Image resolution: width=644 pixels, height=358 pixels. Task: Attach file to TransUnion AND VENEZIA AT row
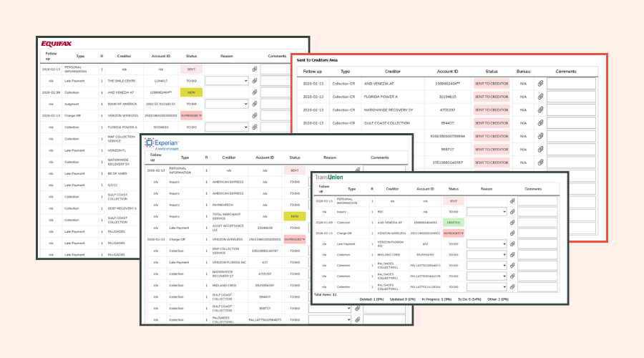point(512,223)
